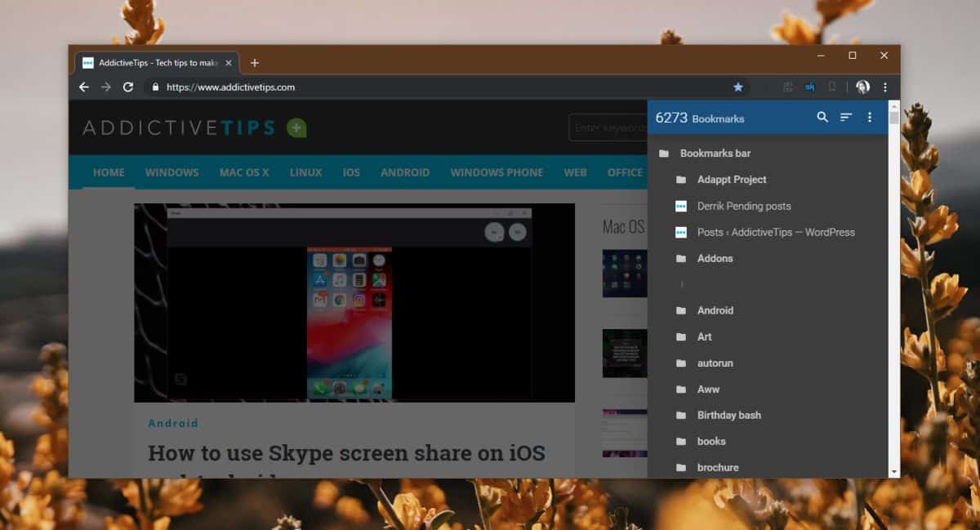Open the Skype screen share article thumbnail
980x530 pixels.
[x=354, y=303]
